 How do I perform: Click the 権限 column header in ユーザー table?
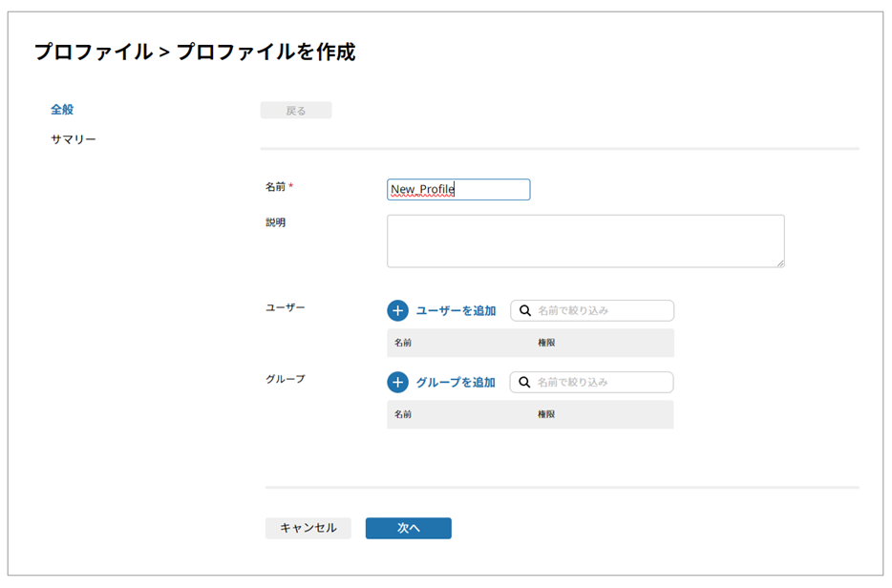(x=546, y=343)
